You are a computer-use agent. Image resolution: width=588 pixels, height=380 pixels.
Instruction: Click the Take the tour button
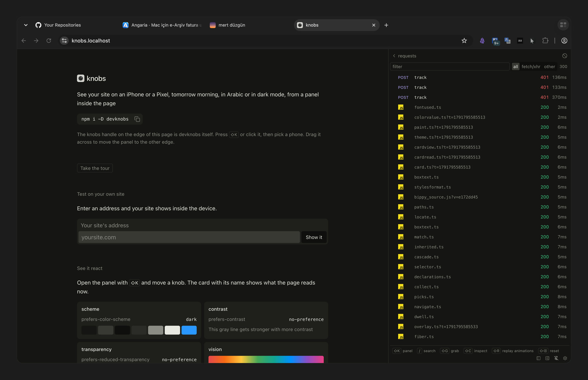click(x=95, y=168)
